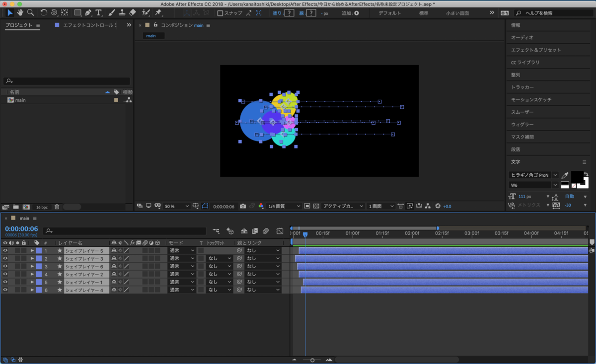The height and width of the screenshot is (364, 596).
Task: Select the Puppet Pin tool
Action: pos(158,12)
